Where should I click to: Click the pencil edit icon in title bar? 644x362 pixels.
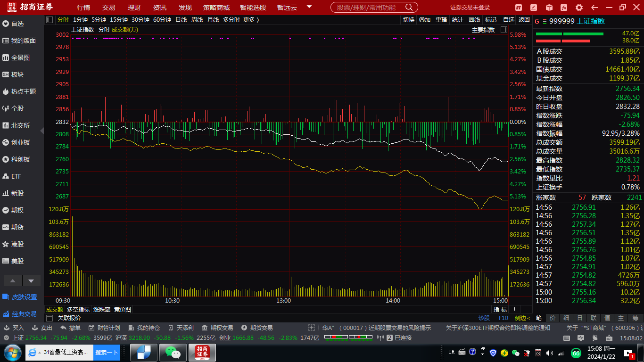pos(534,8)
